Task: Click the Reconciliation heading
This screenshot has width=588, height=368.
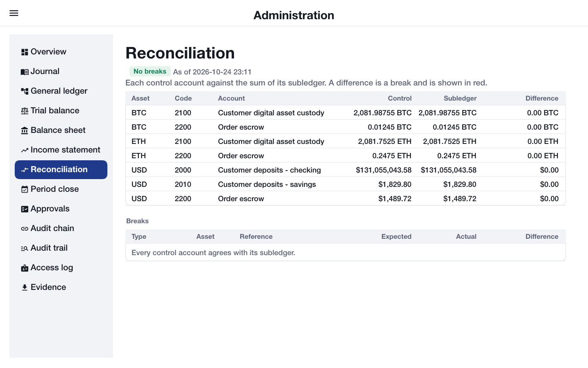Action: 180,53
